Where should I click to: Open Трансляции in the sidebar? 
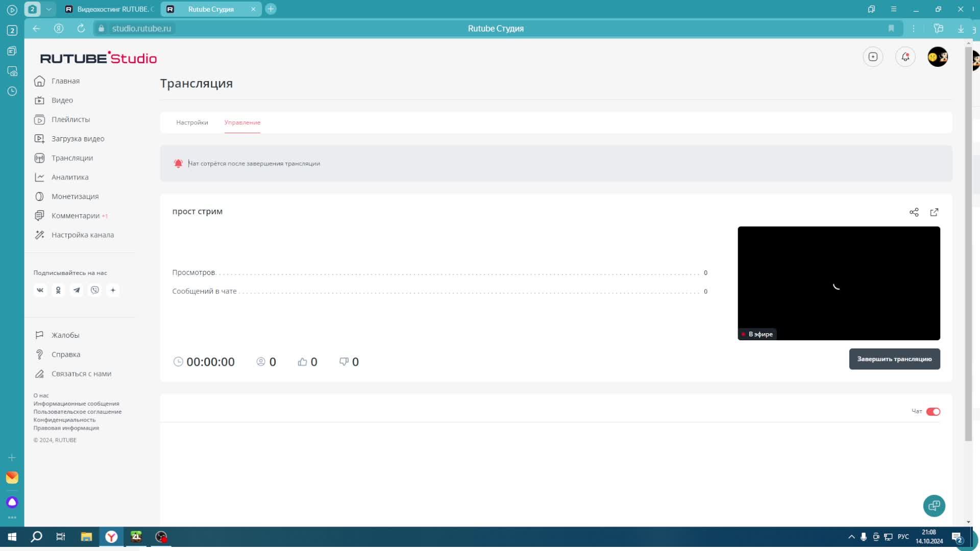[72, 158]
